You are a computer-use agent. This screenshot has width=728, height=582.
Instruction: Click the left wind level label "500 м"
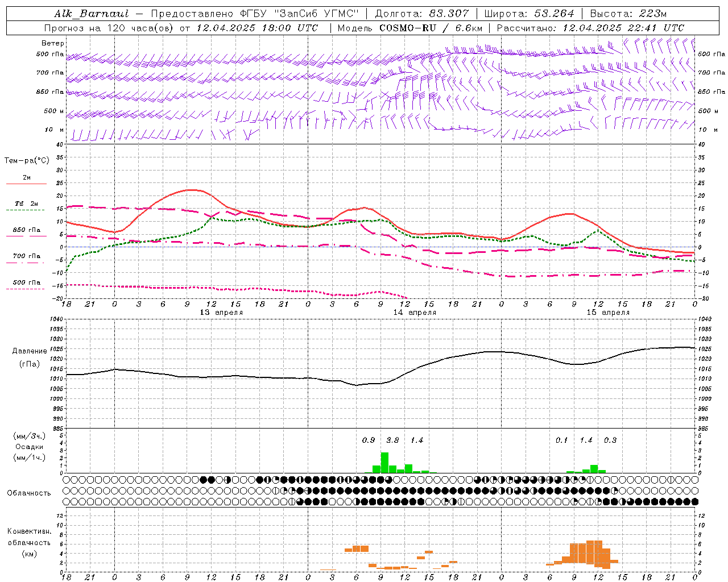(54, 111)
